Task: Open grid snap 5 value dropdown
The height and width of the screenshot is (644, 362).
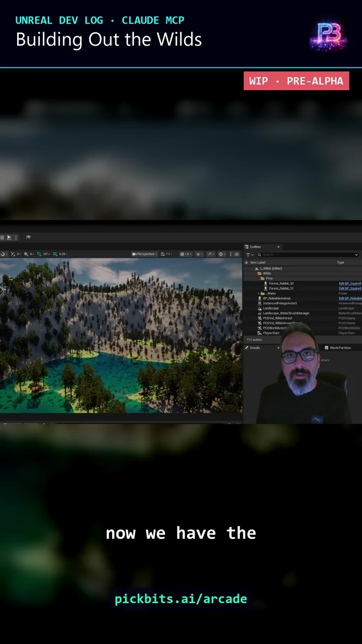Action: [x=32, y=254]
